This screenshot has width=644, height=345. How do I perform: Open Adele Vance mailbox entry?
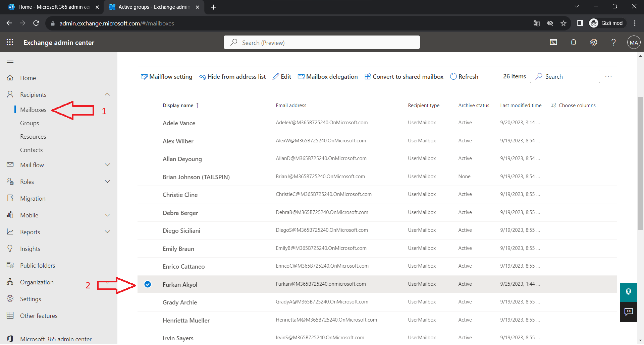(179, 123)
